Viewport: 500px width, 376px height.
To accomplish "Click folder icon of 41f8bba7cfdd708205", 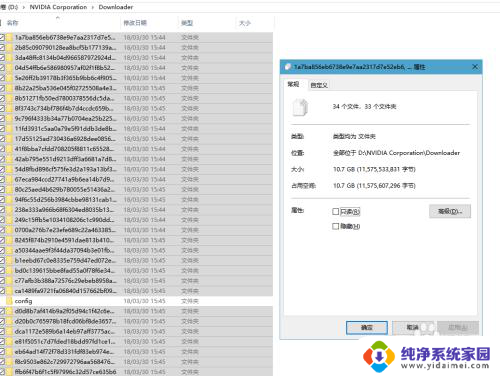I will click(9, 149).
